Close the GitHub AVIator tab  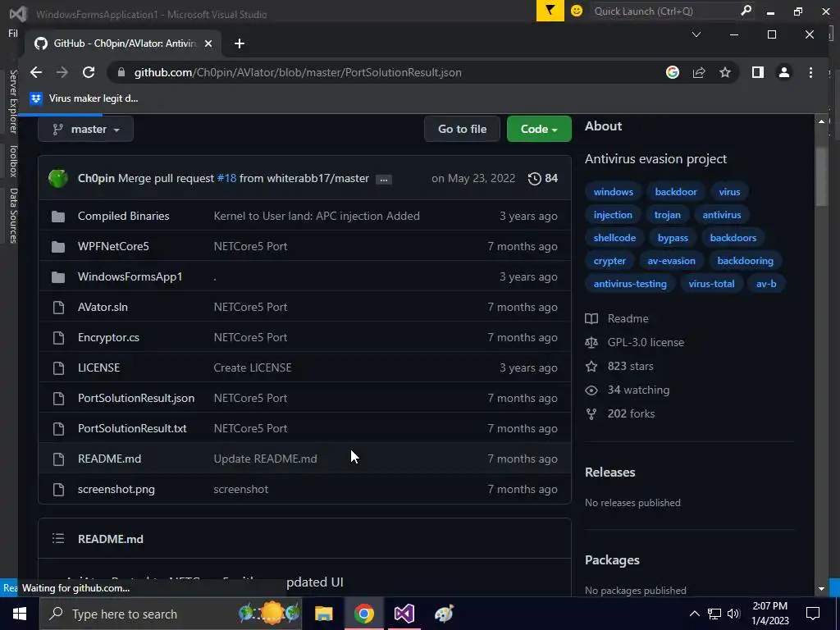[x=208, y=43]
